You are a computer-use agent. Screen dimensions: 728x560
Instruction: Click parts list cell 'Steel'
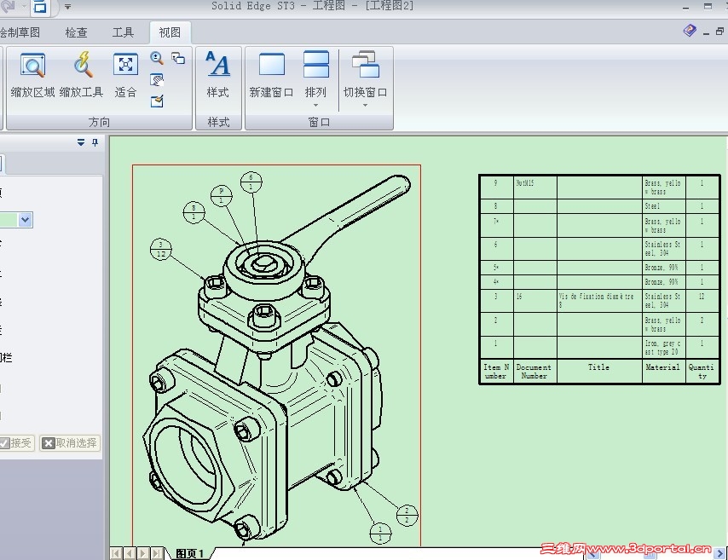click(x=664, y=206)
